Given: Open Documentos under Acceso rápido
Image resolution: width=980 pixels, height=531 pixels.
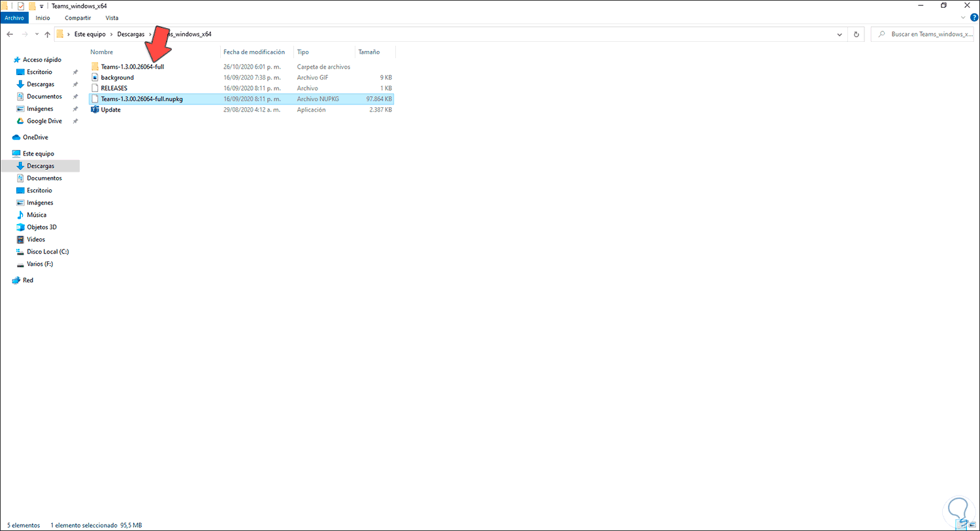Looking at the screenshot, I should pyautogui.click(x=44, y=97).
